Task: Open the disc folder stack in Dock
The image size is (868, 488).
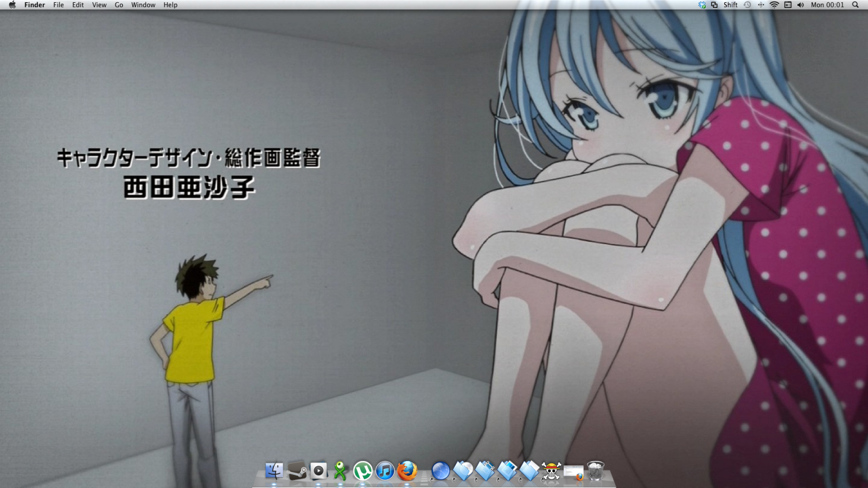Action: pyautogui.click(x=463, y=471)
